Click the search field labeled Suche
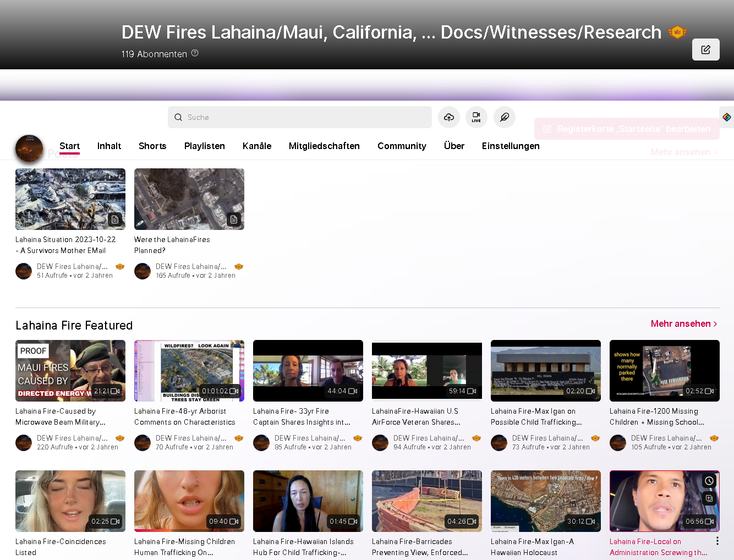734x560 pixels. 300,117
